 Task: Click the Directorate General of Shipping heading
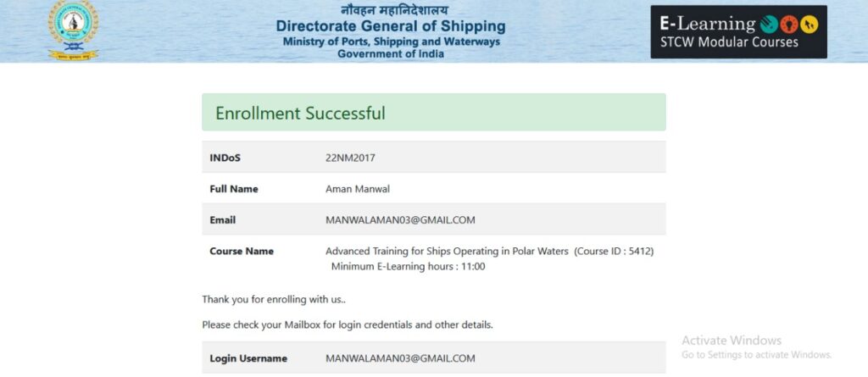[x=391, y=26]
